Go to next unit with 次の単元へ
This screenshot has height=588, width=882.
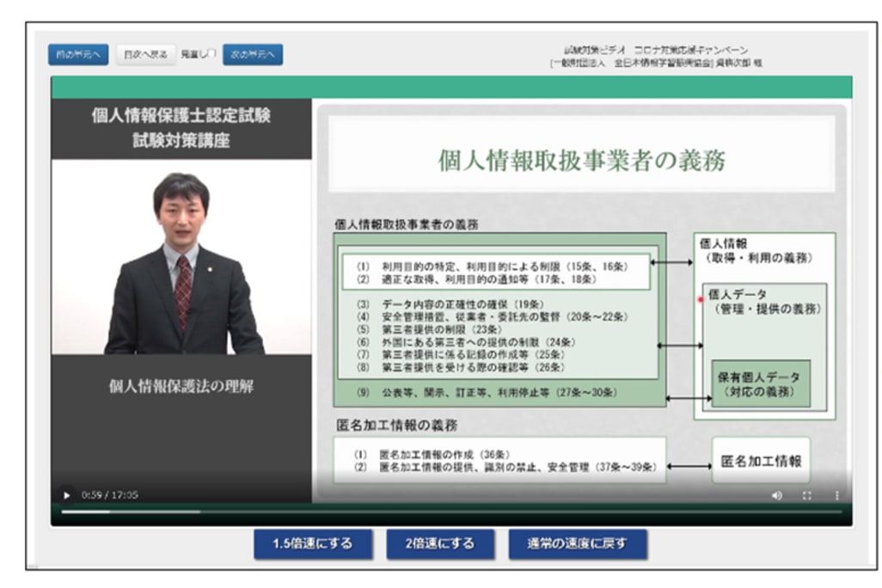click(x=253, y=54)
